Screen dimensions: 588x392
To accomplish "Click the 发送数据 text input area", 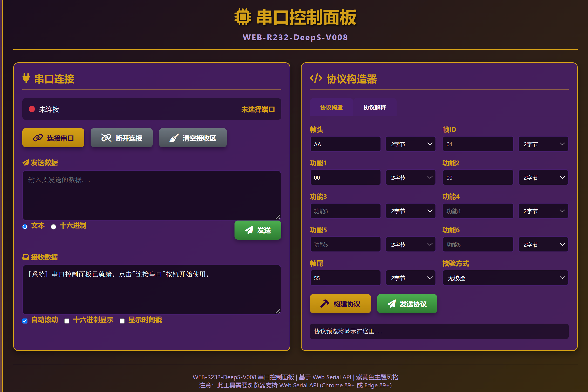I will click(151, 195).
